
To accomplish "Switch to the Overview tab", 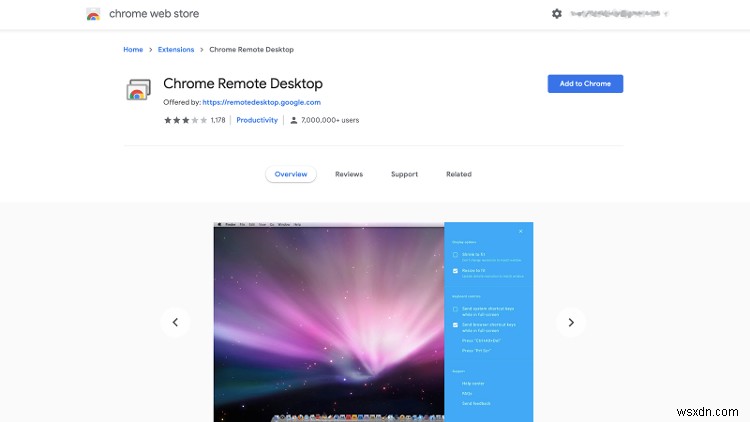I will click(291, 174).
